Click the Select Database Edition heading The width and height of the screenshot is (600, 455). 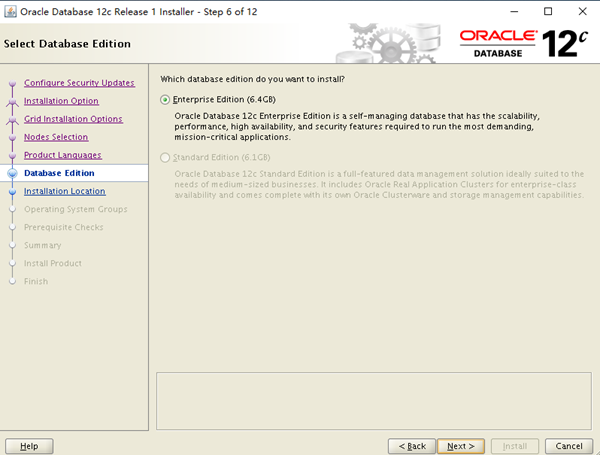[67, 44]
